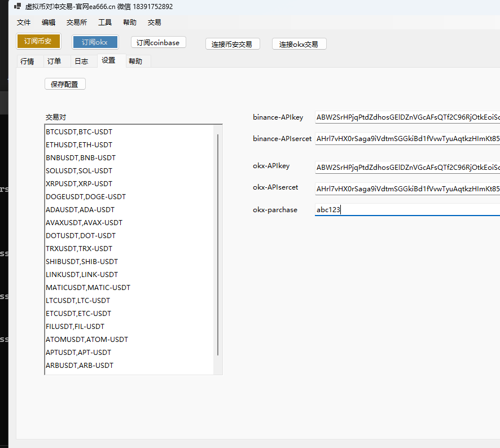The height and width of the screenshot is (448, 500).
Task: Click the binance-APIkey input field
Action: pyautogui.click(x=407, y=117)
